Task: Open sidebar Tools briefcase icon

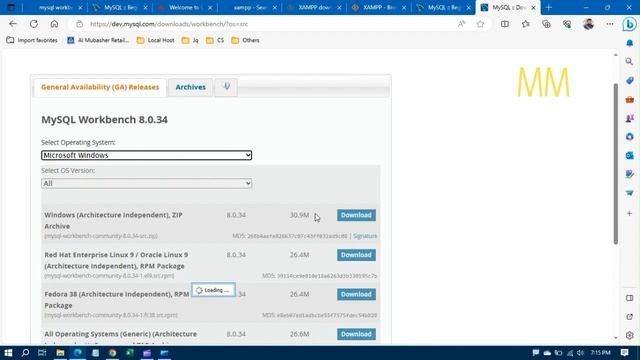Action: (x=629, y=99)
